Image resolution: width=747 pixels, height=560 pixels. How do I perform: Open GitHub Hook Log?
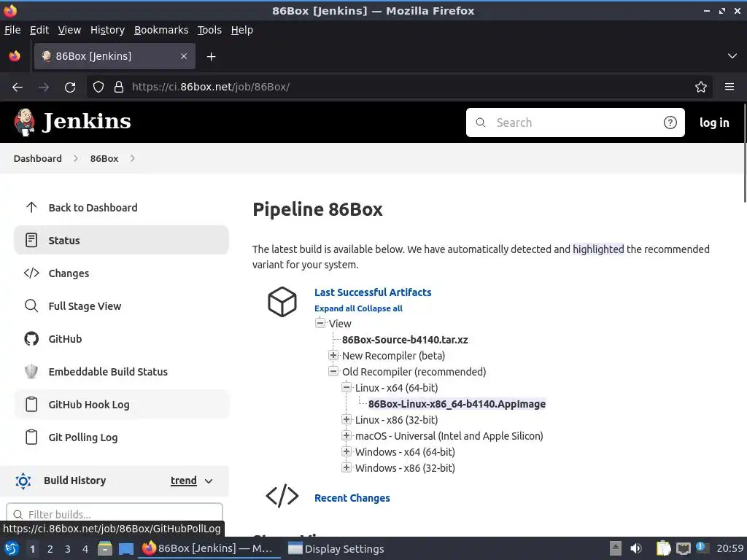122,405
